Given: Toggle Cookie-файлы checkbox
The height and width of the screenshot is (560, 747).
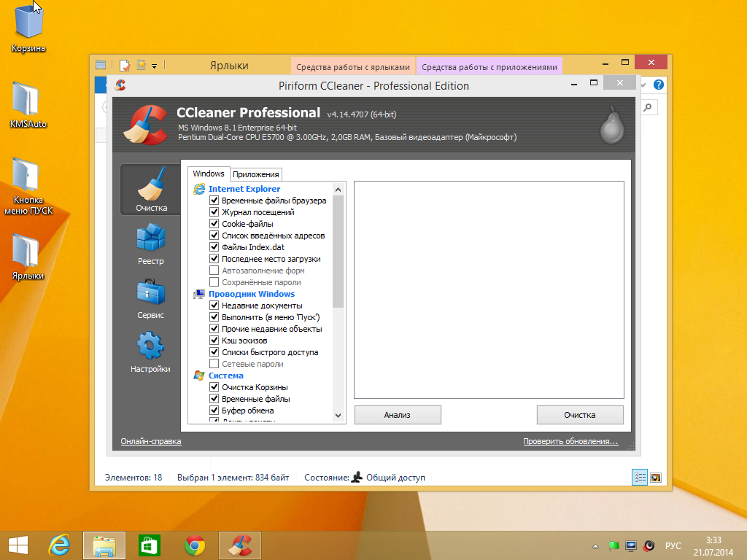Looking at the screenshot, I should click(x=214, y=224).
